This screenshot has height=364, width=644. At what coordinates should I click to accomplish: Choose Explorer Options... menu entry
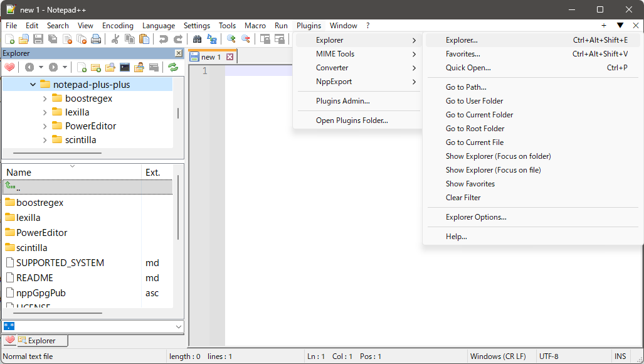point(533,217)
